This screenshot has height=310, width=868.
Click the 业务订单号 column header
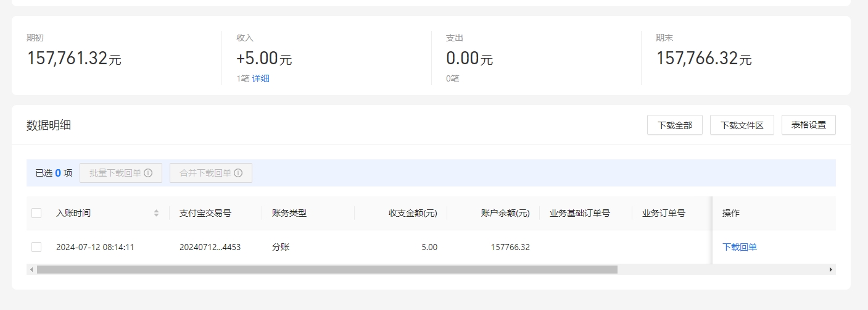pos(664,213)
